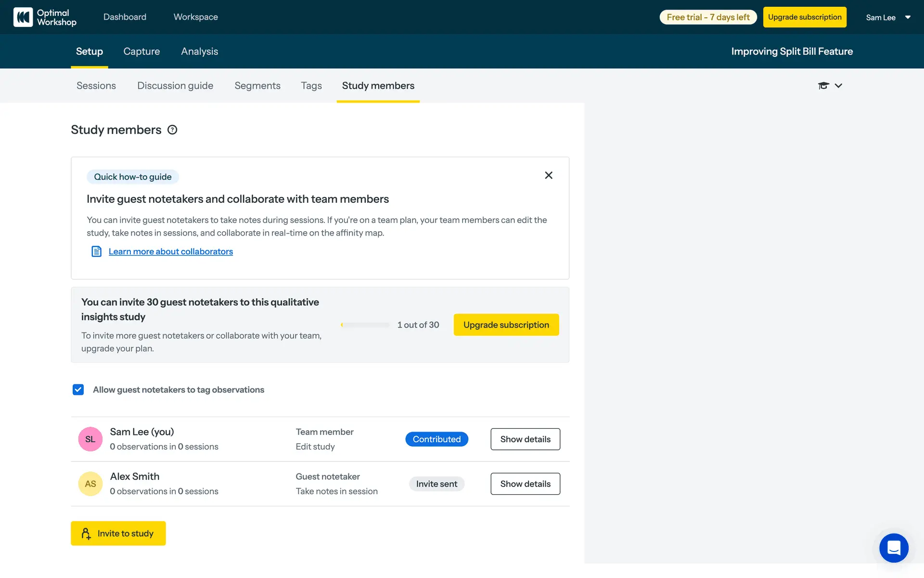Click Alex Smith's AS avatar
This screenshot has height=578, width=924.
click(90, 484)
